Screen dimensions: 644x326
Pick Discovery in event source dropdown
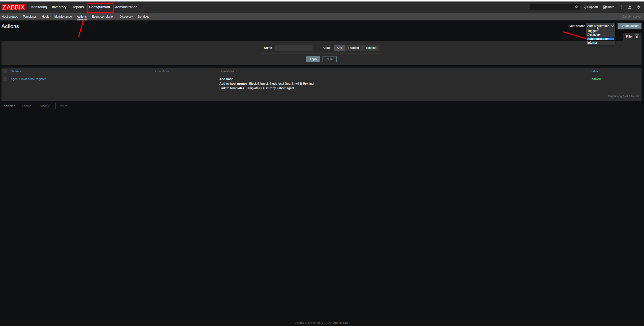click(594, 35)
